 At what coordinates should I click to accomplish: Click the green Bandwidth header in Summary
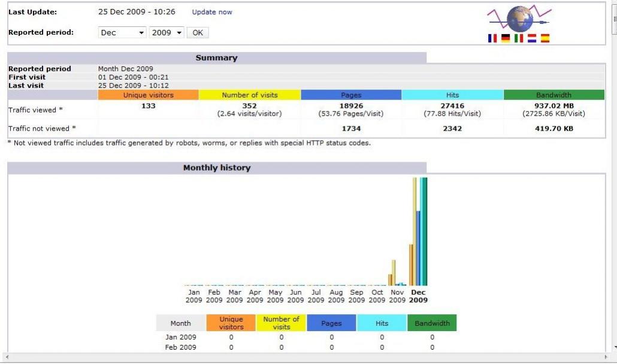tap(554, 95)
